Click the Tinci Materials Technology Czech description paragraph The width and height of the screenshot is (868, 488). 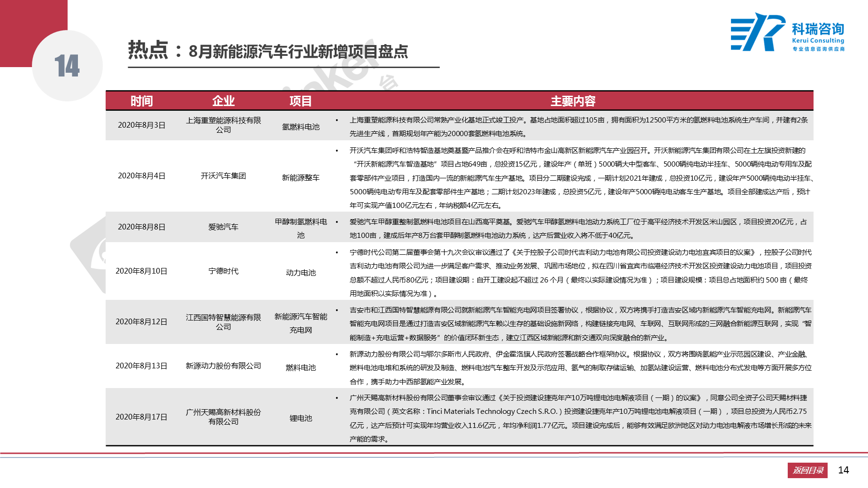pyautogui.click(x=581, y=419)
